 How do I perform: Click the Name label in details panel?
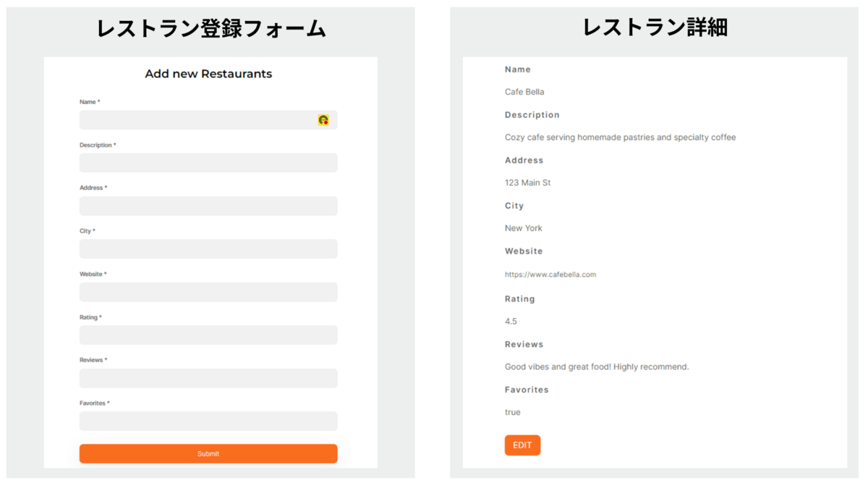click(518, 69)
